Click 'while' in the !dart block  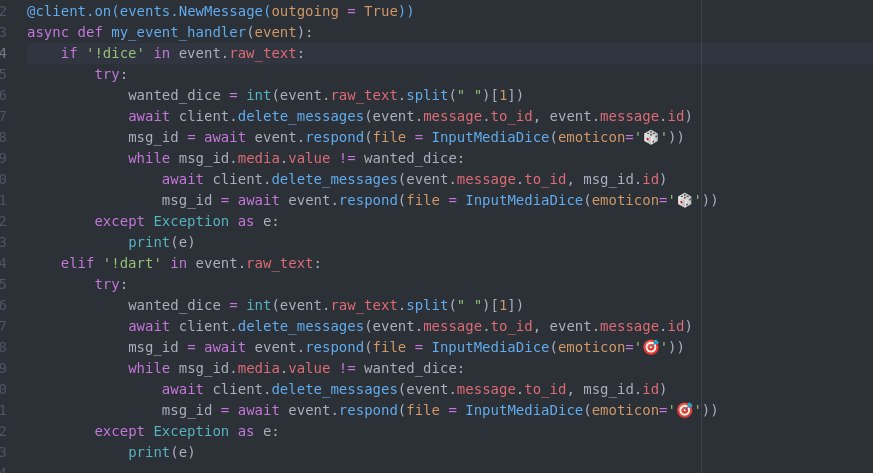pyautogui.click(x=149, y=368)
